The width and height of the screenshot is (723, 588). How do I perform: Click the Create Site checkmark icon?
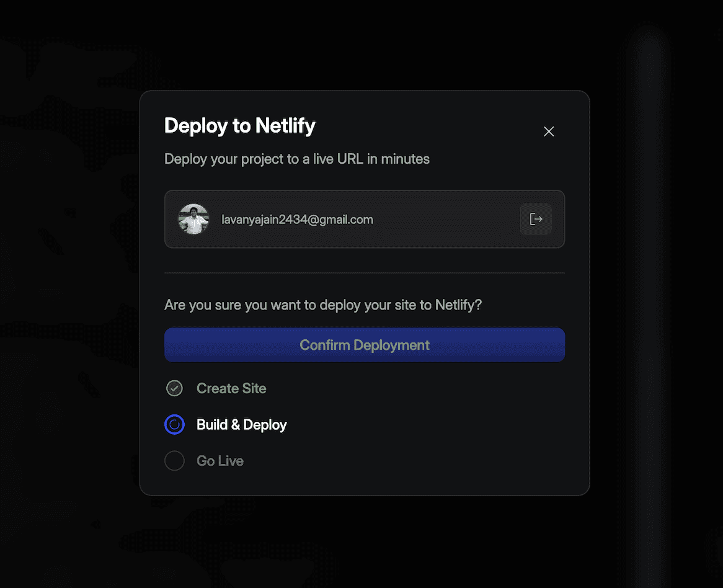(174, 388)
